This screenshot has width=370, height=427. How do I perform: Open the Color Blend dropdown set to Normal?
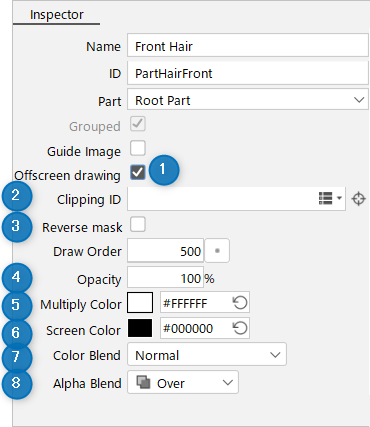click(x=207, y=354)
